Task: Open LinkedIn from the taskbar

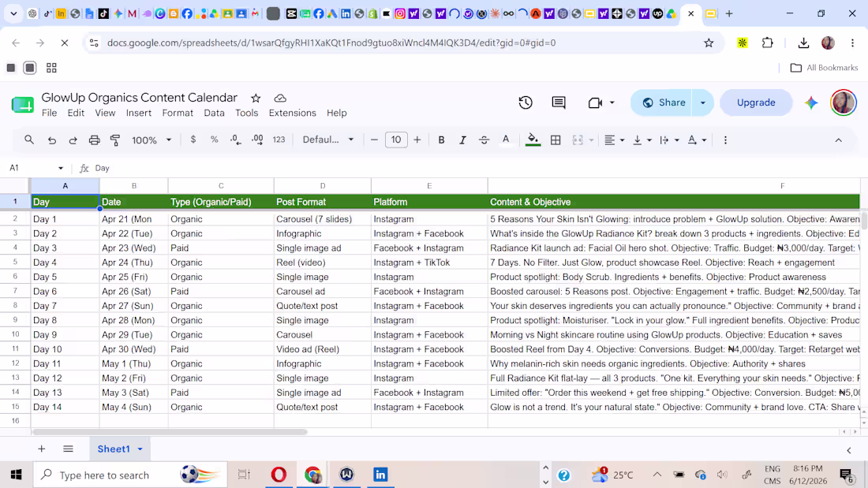Action: [x=380, y=475]
